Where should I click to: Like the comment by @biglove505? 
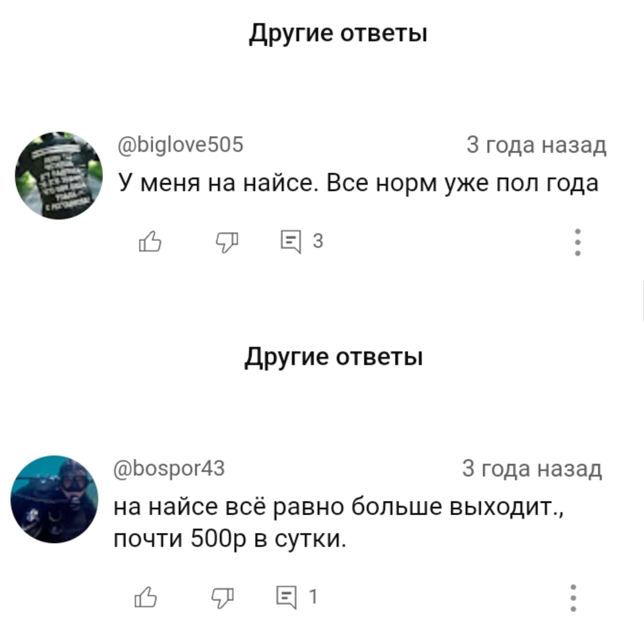(150, 242)
